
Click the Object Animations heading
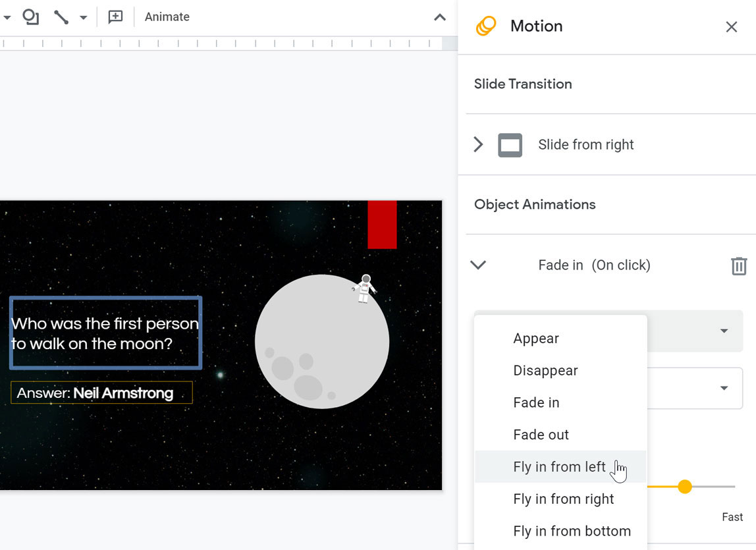click(x=535, y=204)
